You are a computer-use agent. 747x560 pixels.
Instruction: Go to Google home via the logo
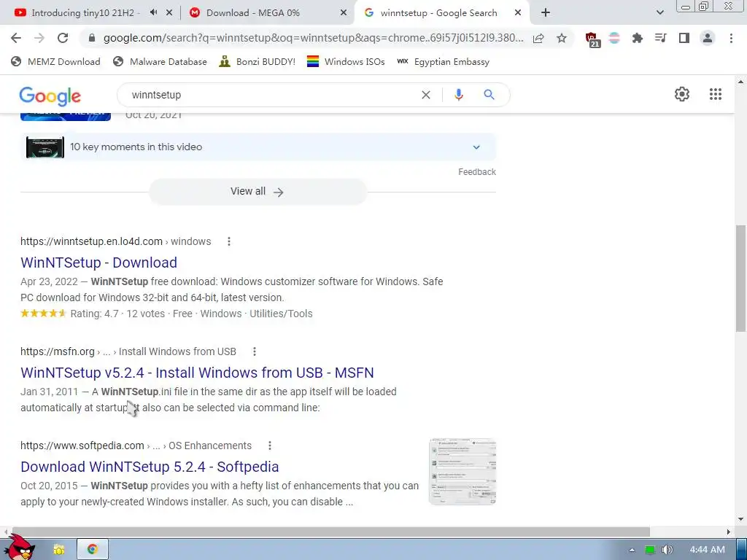pyautogui.click(x=50, y=96)
